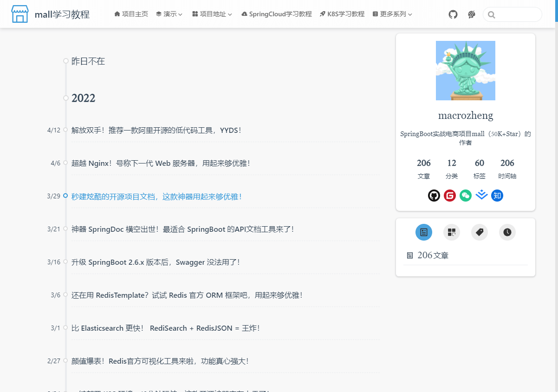Open the red Gitee social icon
Image resolution: width=558 pixels, height=392 pixels.
(450, 196)
